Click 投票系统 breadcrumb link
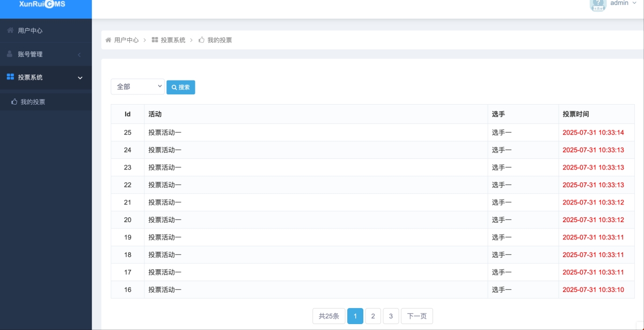This screenshot has height=330, width=644. 173,40
